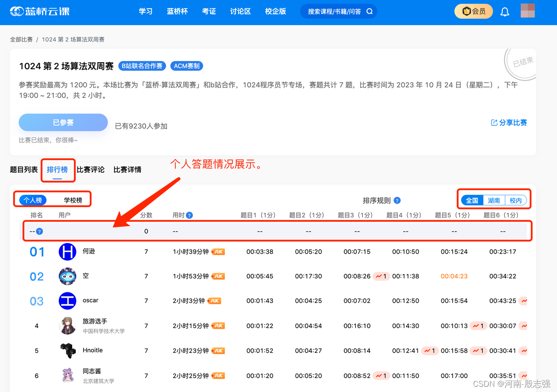Go to the 讨论区 section

click(x=240, y=11)
